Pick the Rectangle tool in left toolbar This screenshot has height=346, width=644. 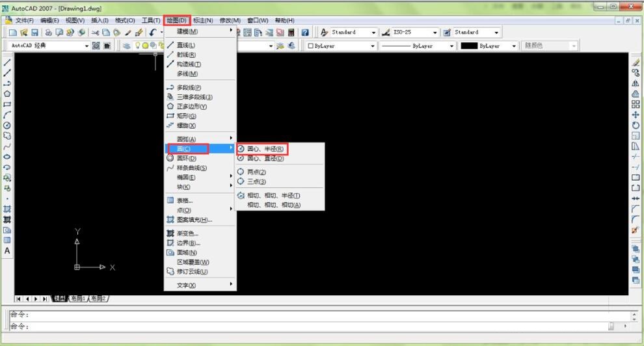click(x=7, y=104)
